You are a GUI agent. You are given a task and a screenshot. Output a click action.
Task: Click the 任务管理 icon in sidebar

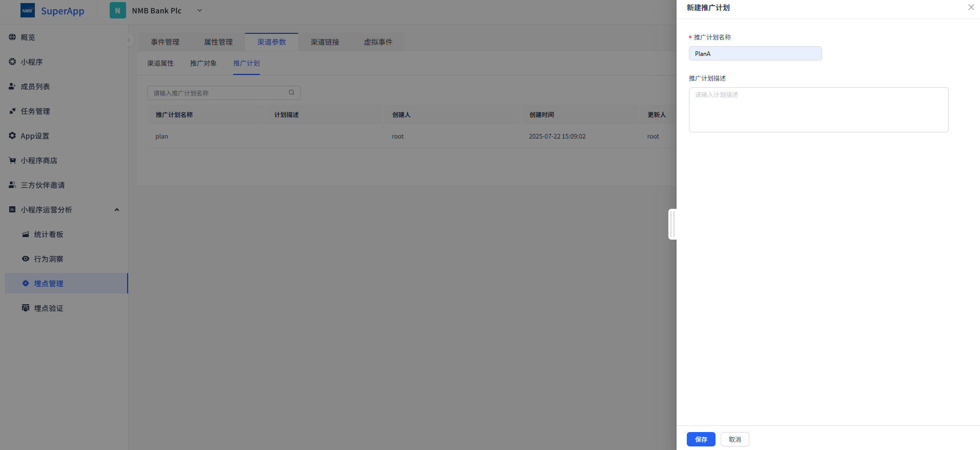tap(12, 111)
